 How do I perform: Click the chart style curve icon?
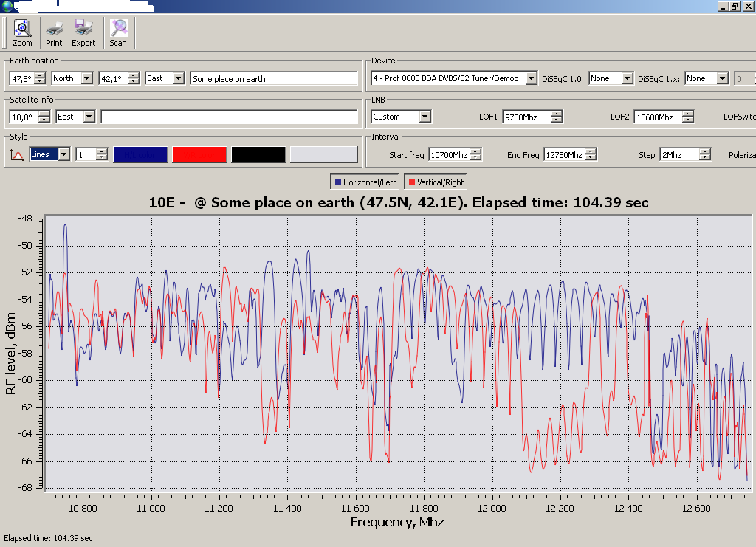click(17, 155)
